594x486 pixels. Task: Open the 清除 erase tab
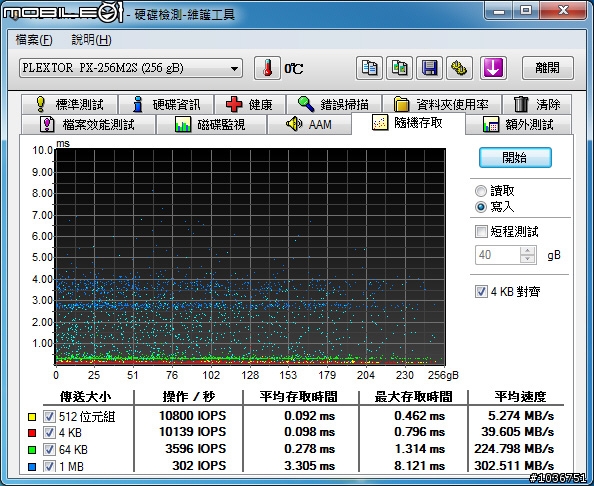pyautogui.click(x=537, y=104)
